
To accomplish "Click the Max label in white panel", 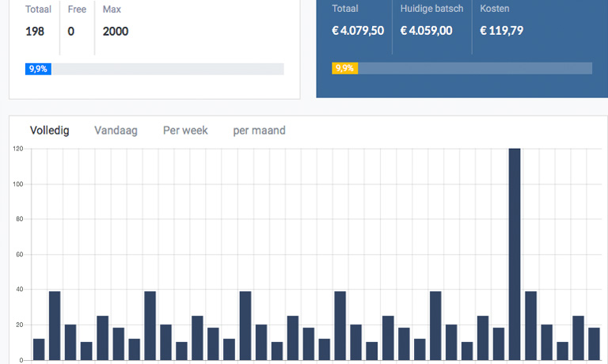I will coord(112,9).
